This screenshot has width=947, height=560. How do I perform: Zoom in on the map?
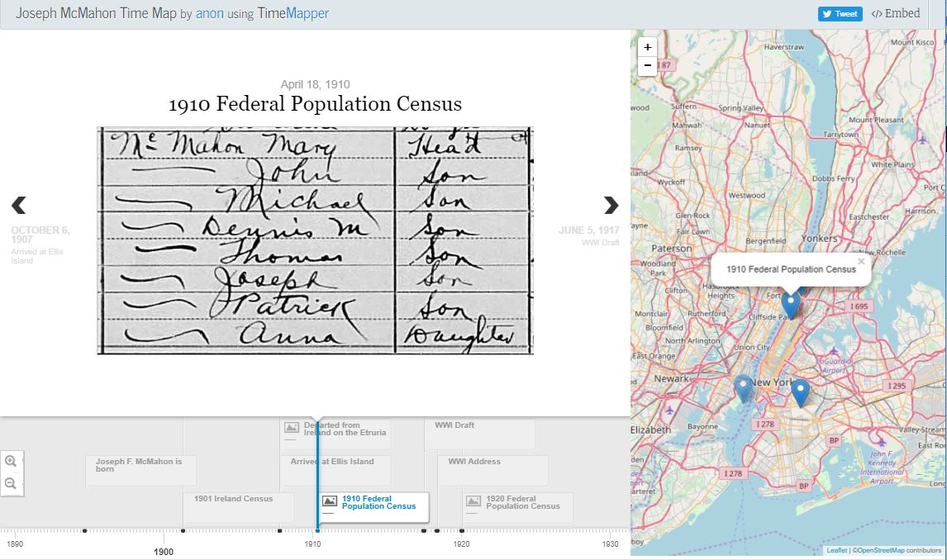pos(647,47)
